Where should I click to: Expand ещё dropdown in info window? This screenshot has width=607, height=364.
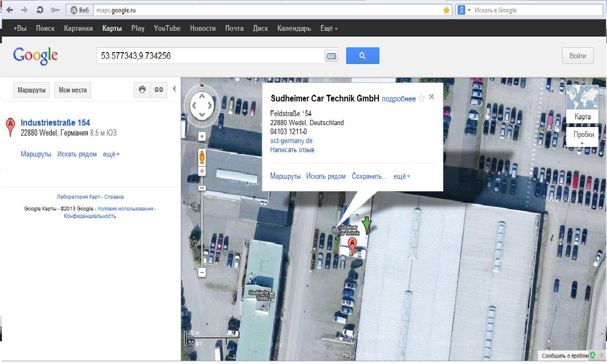tap(402, 176)
